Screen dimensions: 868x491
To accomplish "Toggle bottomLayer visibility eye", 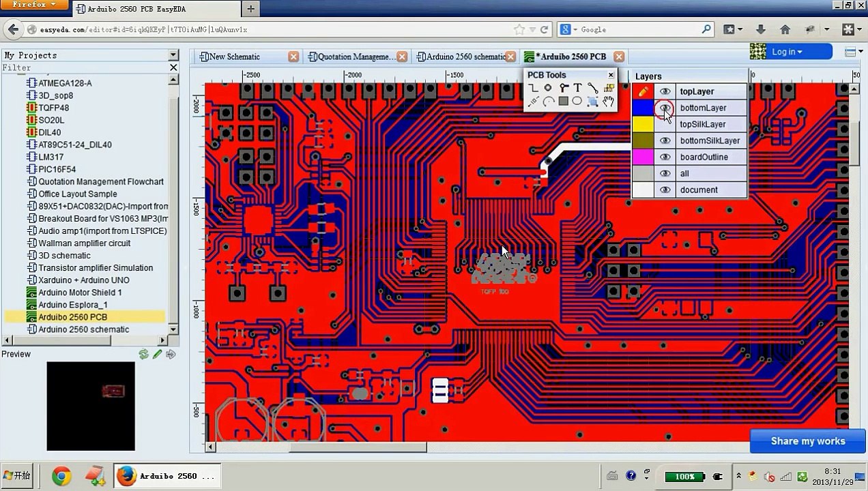I will pos(665,108).
